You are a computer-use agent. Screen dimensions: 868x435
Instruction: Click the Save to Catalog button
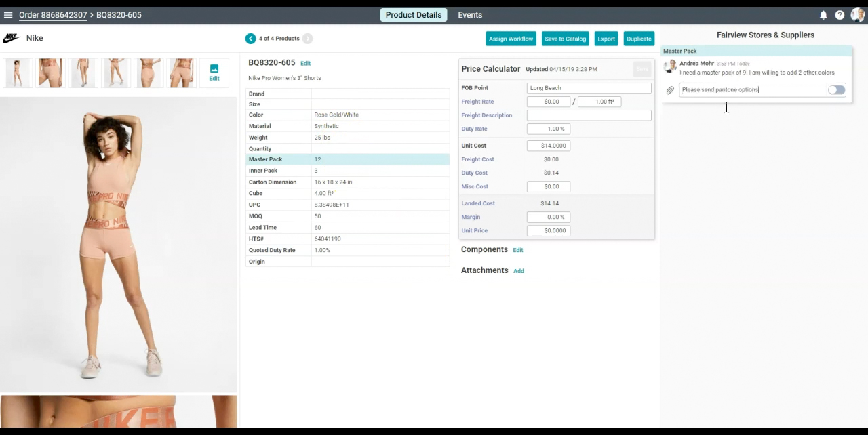(565, 39)
